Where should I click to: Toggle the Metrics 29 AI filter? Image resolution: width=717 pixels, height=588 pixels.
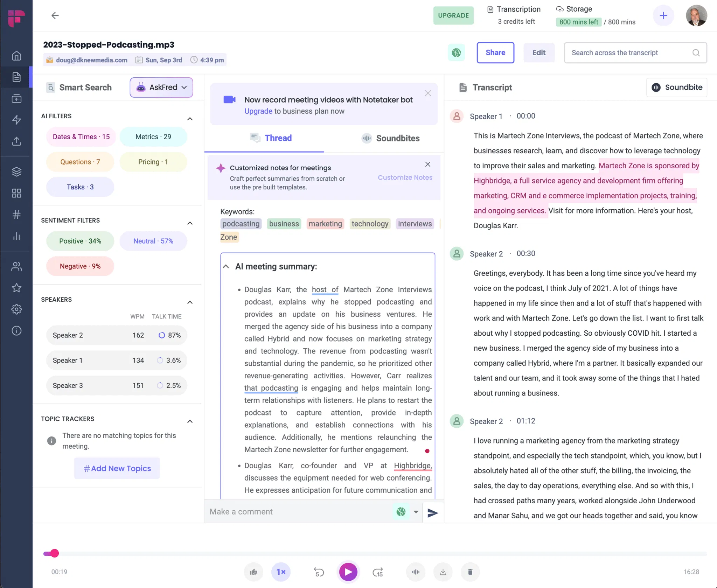click(153, 137)
